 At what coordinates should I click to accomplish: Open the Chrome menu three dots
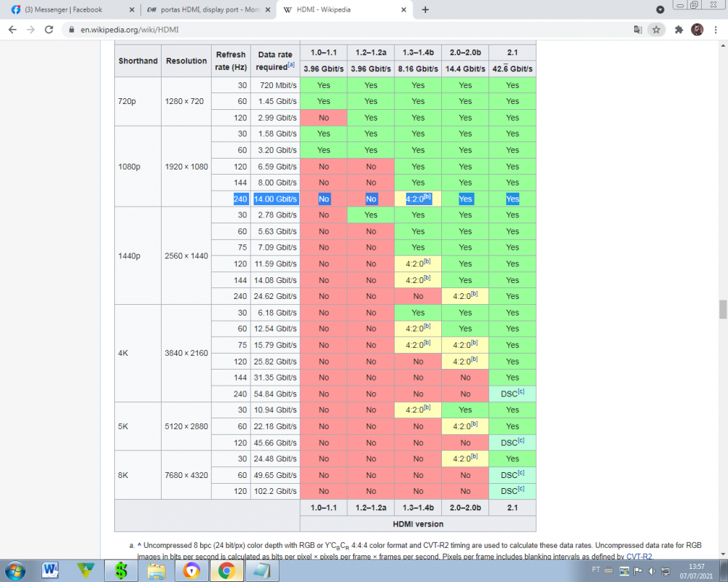[716, 30]
